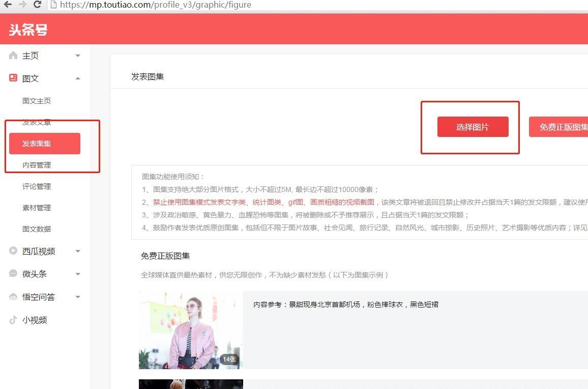Click the home icon beside 主页
Image resolution: width=588 pixels, height=389 pixels.
(x=13, y=55)
